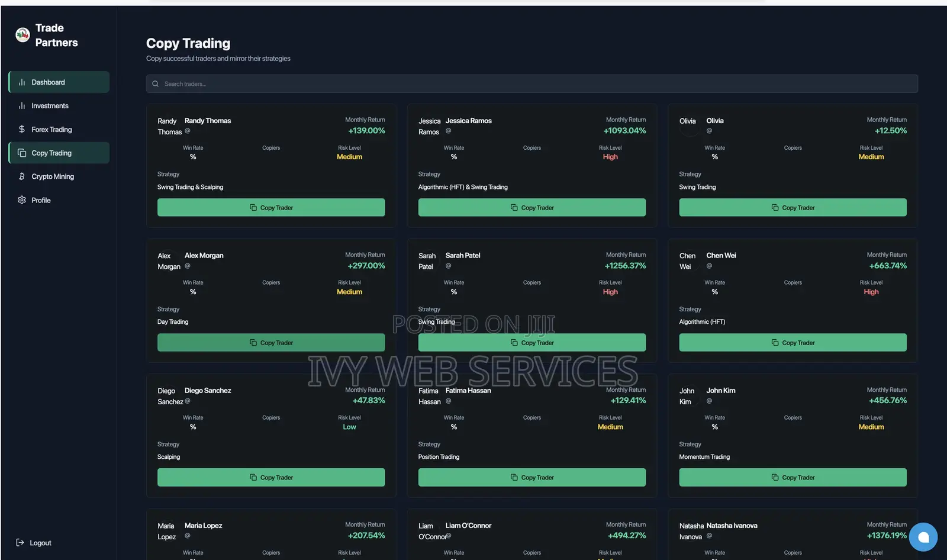Click Jessica Ramos +1093.04% return value
The height and width of the screenshot is (560, 947).
[624, 131]
